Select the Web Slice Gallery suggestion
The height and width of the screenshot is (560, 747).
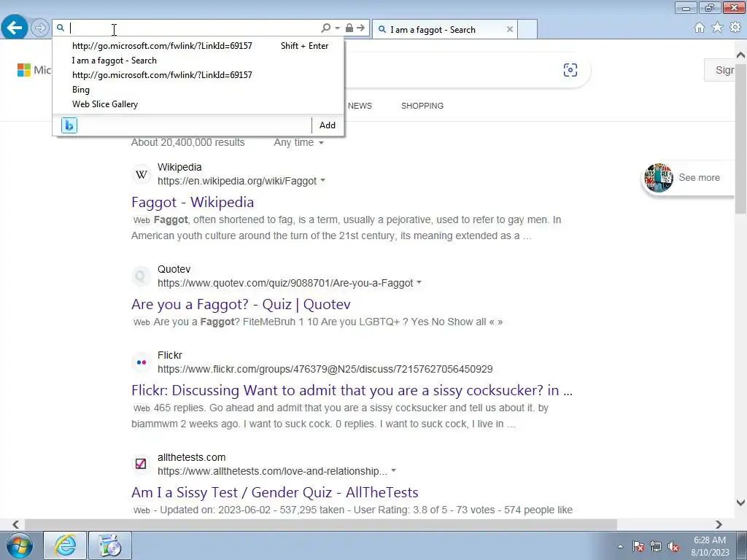[x=105, y=104]
